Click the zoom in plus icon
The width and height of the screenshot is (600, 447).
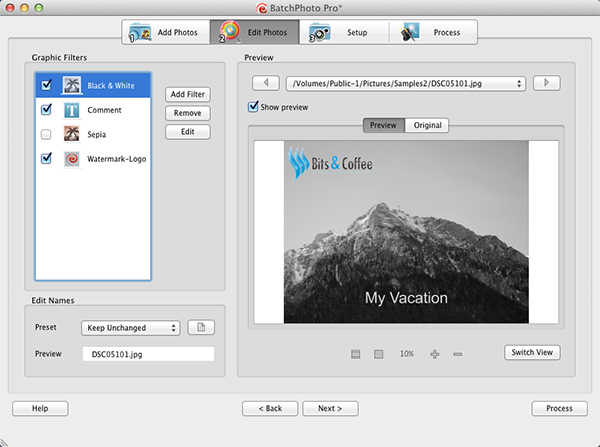click(x=435, y=354)
